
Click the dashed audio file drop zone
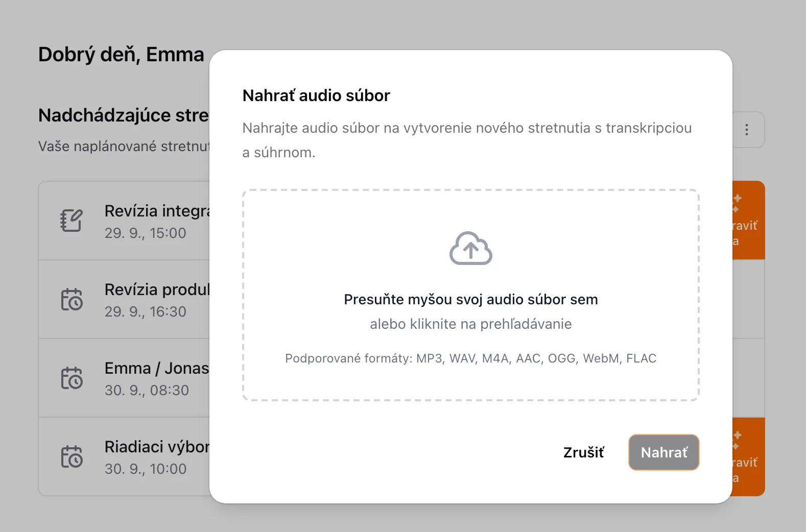470,295
